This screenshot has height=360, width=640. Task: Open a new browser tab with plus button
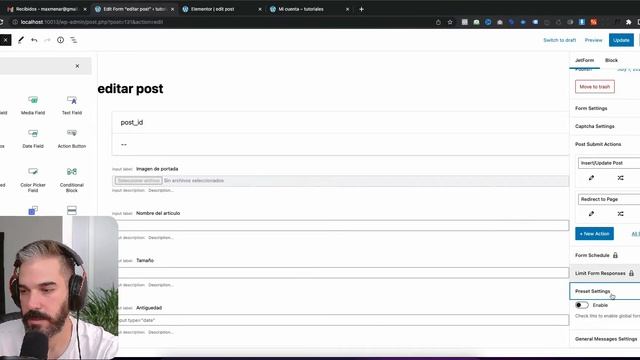click(361, 9)
